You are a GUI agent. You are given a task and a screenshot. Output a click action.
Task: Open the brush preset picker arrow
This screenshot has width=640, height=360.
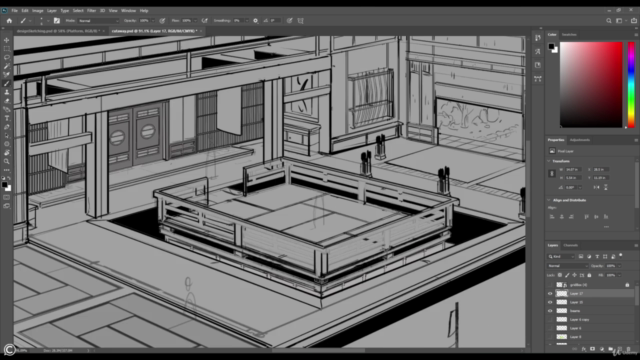(x=48, y=20)
